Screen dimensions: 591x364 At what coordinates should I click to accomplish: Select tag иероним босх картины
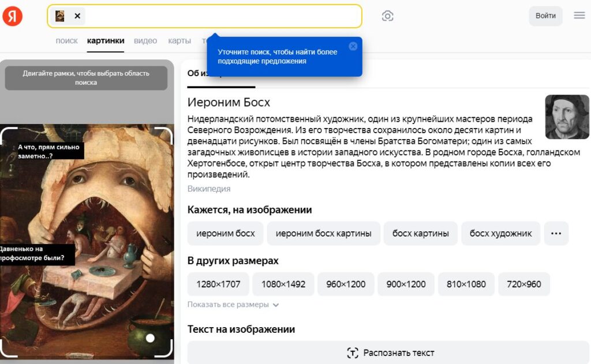tap(323, 233)
